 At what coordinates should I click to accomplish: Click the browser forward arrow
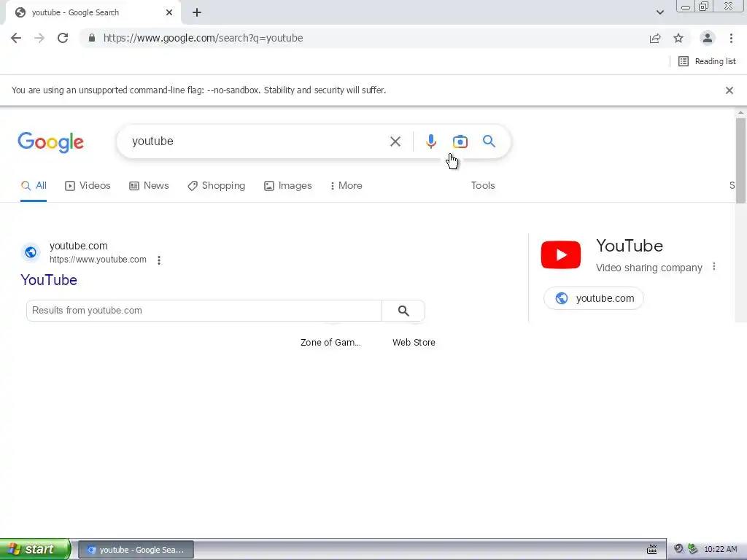pyautogui.click(x=39, y=38)
